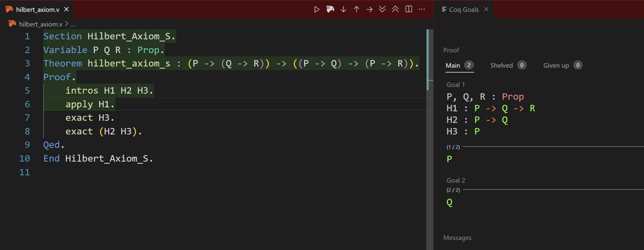The height and width of the screenshot is (250, 644).
Task: Step forward with the down arrow
Action: [x=343, y=9]
